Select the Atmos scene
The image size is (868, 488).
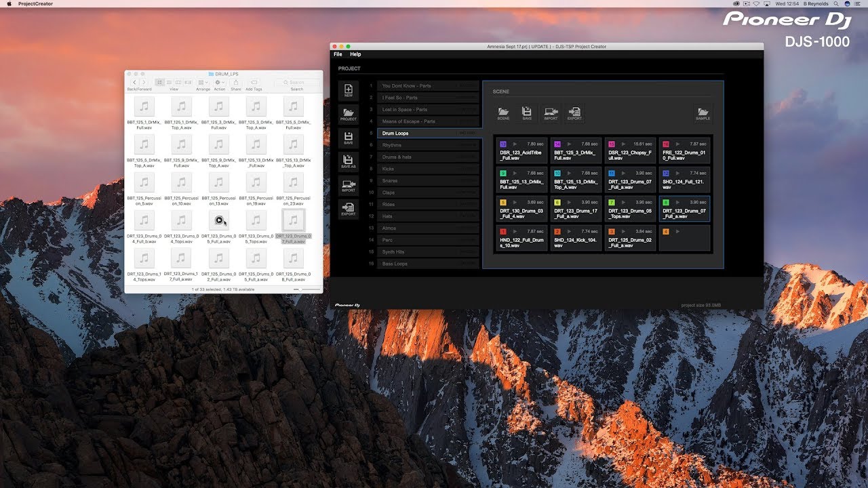point(429,228)
